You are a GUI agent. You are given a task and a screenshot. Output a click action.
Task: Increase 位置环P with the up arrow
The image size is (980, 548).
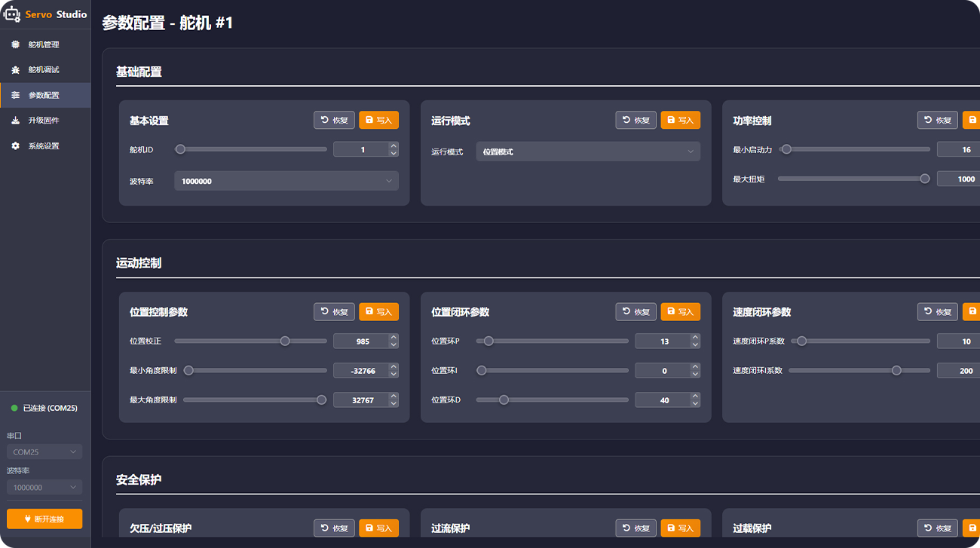pyautogui.click(x=695, y=338)
